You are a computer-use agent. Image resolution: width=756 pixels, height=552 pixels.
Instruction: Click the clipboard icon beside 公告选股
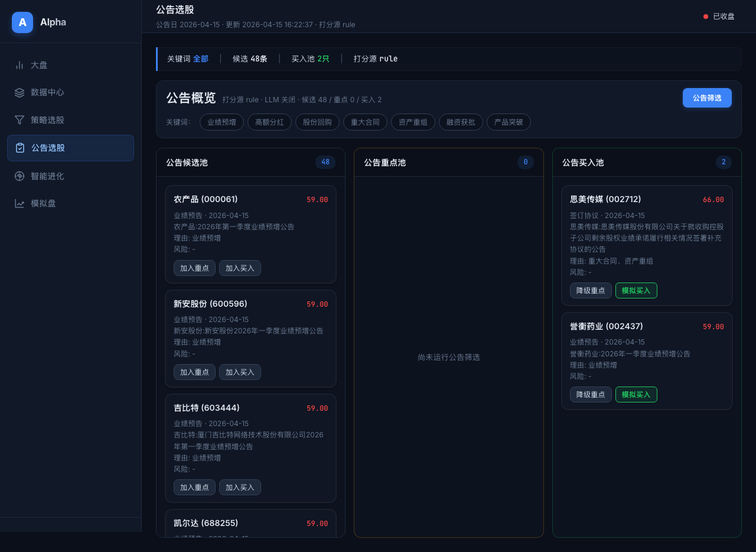pos(20,148)
